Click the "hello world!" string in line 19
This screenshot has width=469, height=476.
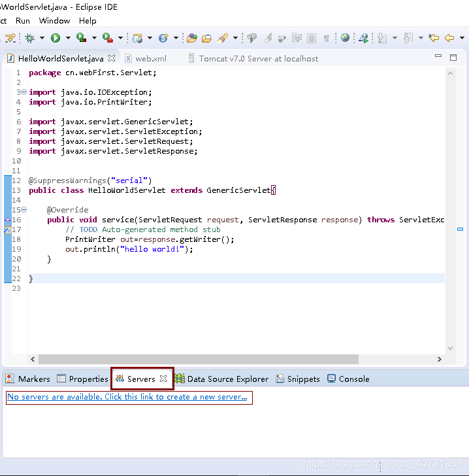coord(152,249)
